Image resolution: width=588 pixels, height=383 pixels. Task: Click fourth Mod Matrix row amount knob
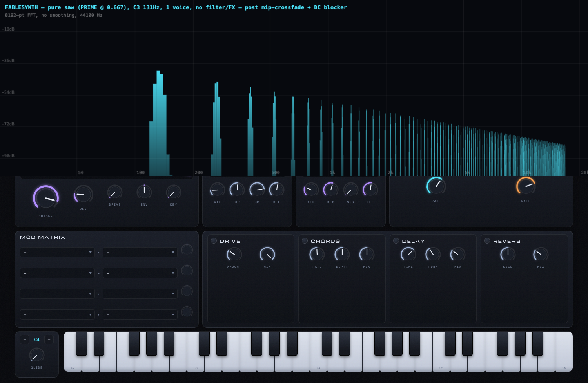[x=187, y=312]
